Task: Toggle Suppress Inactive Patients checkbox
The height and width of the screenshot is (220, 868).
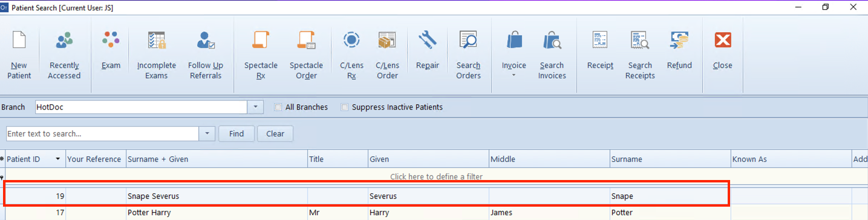Action: click(345, 107)
